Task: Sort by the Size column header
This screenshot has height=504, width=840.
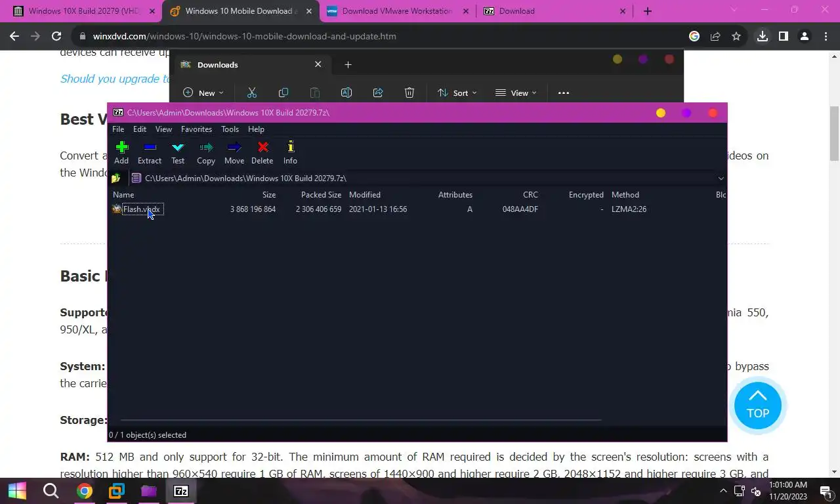Action: (x=269, y=195)
